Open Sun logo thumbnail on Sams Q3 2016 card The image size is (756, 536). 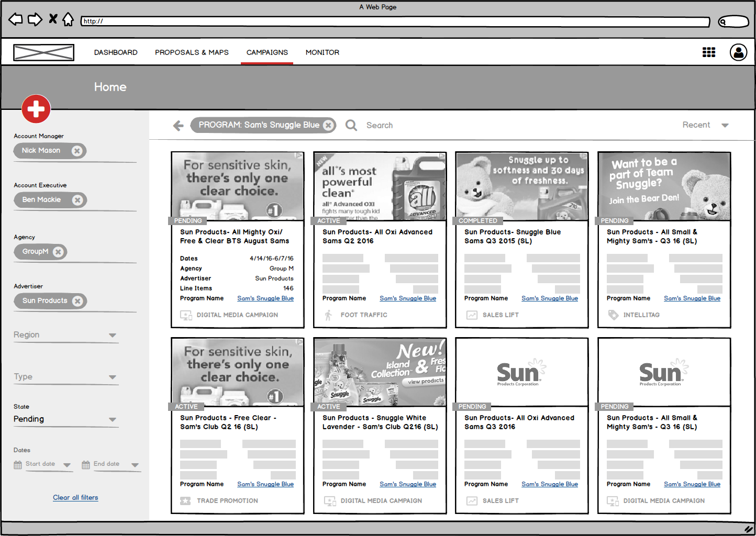pyautogui.click(x=522, y=372)
